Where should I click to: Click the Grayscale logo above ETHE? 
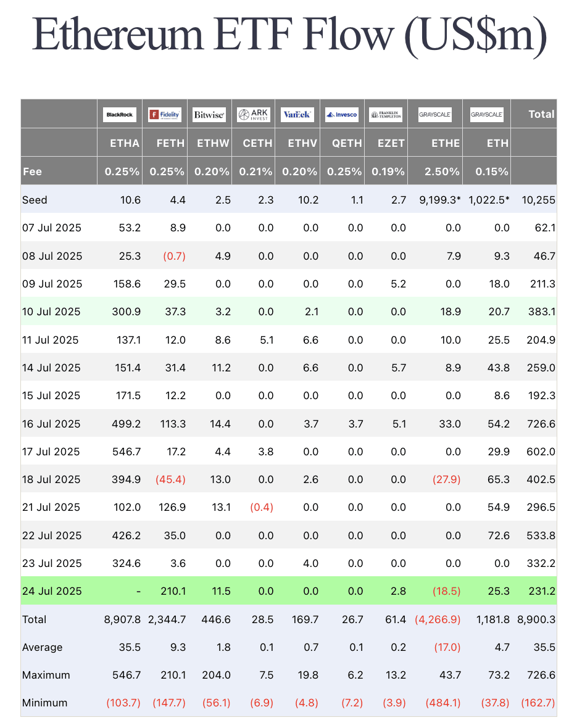pyautogui.click(x=434, y=114)
